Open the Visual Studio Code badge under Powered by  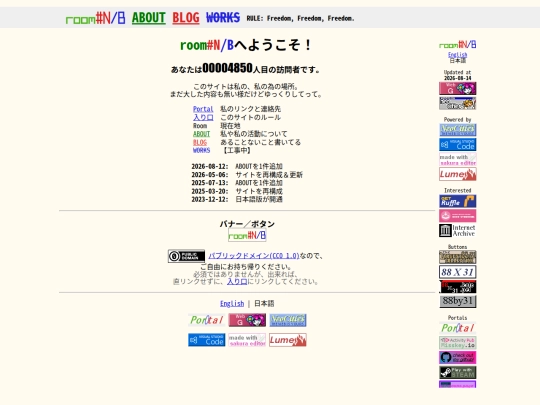point(458,145)
